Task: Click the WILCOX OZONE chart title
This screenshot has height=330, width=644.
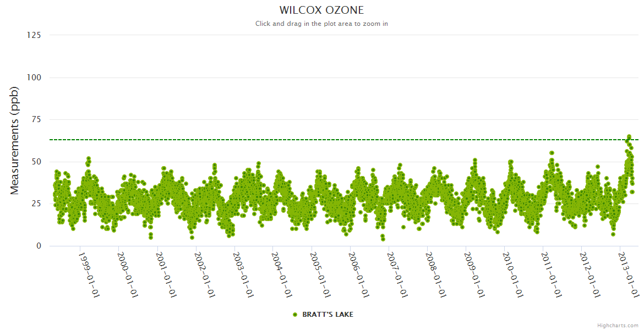Action: coord(321,10)
